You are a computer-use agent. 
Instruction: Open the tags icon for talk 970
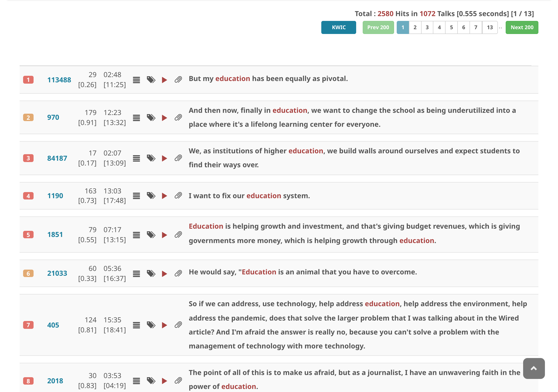tap(151, 118)
